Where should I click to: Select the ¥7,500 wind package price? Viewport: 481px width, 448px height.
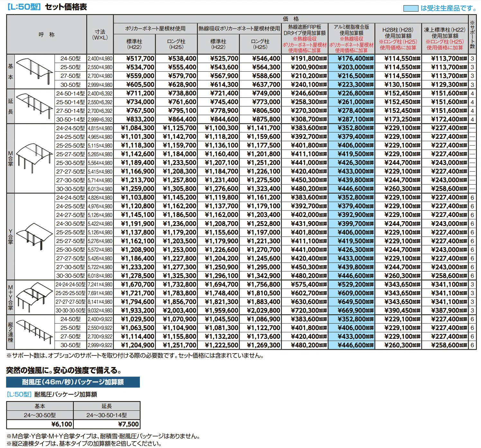[107, 424]
